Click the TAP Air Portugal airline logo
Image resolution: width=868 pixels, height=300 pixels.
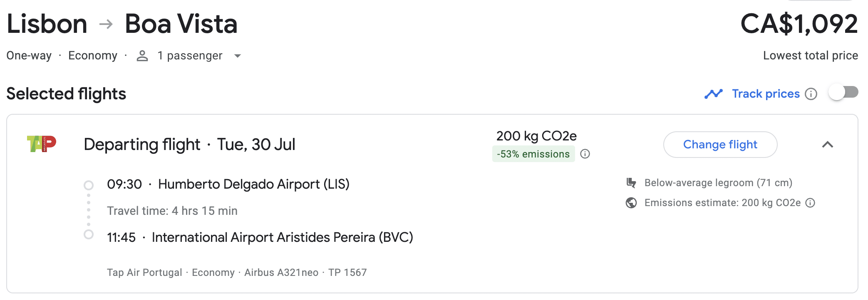[x=42, y=144]
